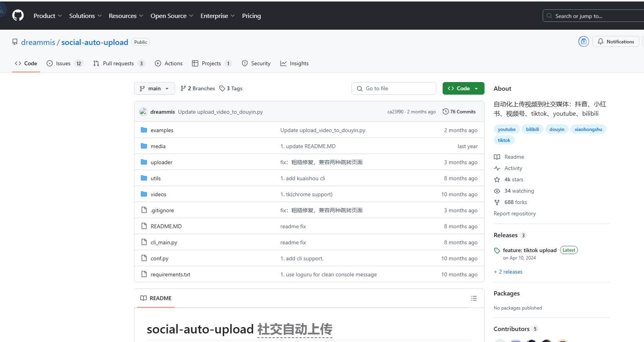This screenshot has width=644, height=342.
Task: Open the uploader folder
Action: [161, 162]
